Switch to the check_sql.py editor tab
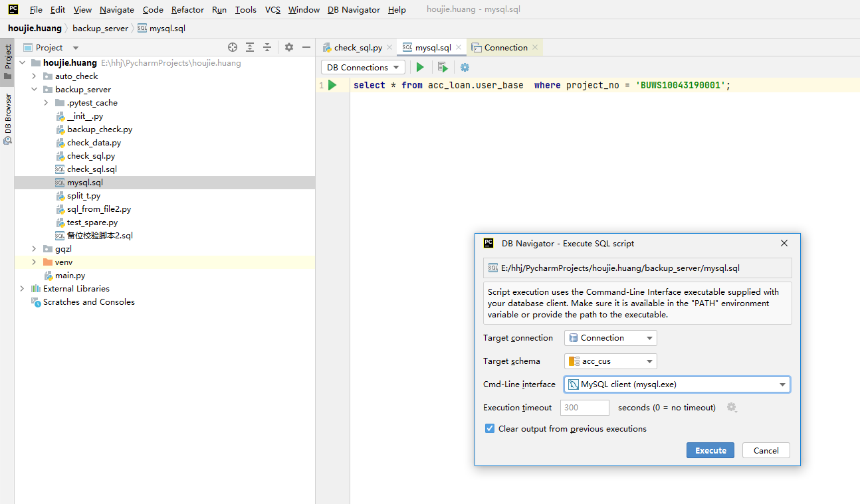Screen dimensions: 860x504 click(x=358, y=47)
